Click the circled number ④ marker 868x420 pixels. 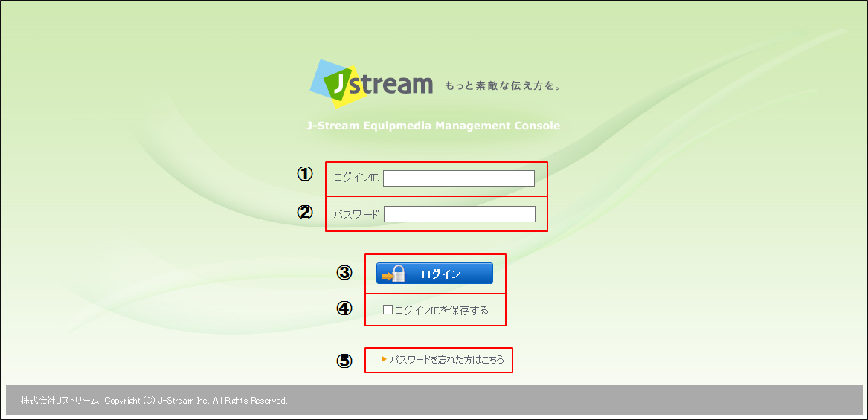click(344, 308)
